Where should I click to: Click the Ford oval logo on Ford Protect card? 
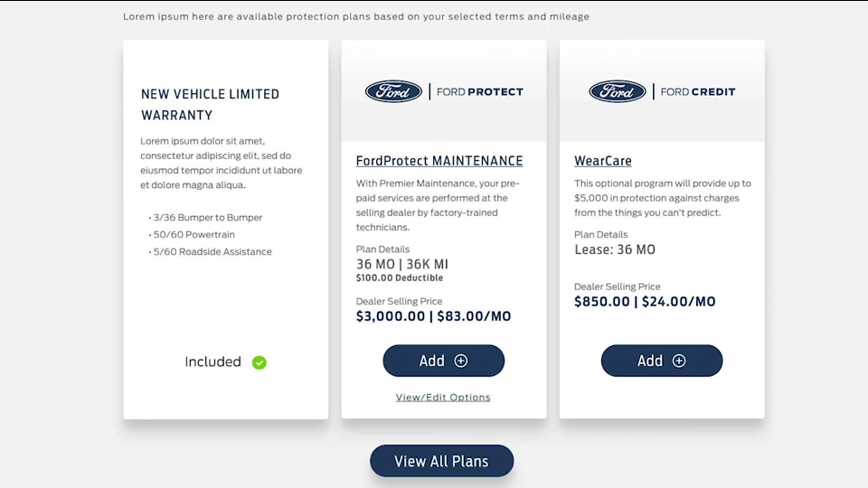click(393, 91)
